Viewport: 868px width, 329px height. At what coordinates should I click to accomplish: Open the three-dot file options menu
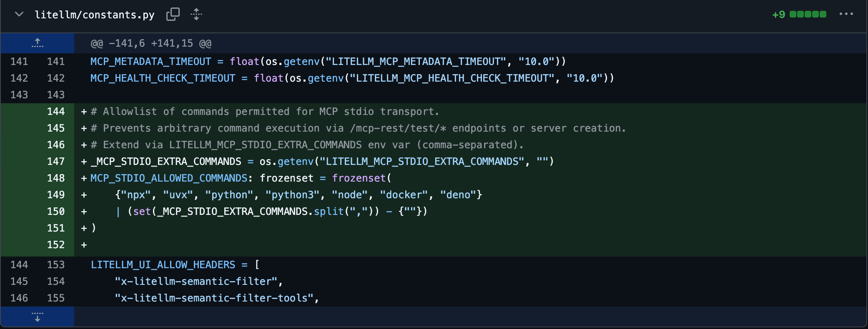point(846,14)
